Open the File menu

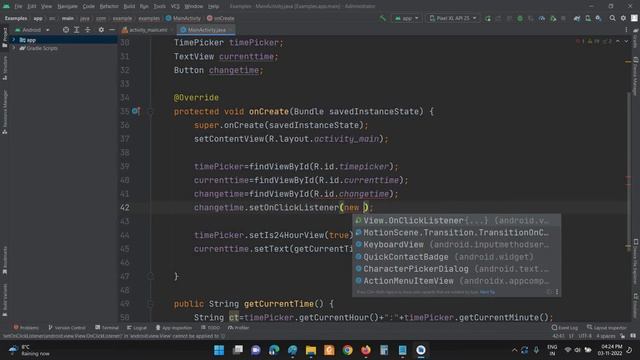point(18,7)
